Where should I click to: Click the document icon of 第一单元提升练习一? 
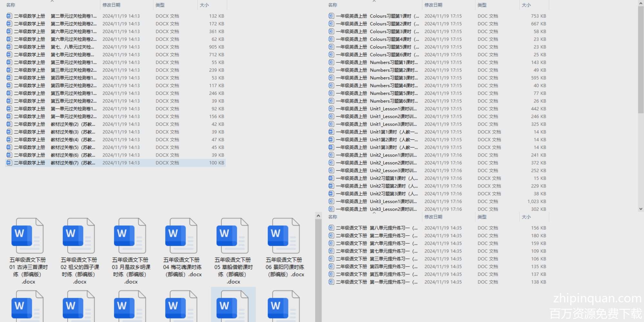[x=331, y=282]
